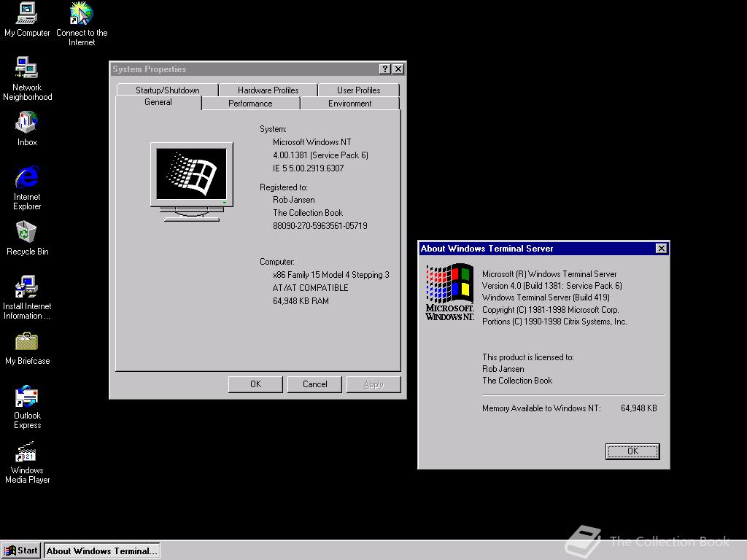The width and height of the screenshot is (747, 560).
Task: Select the Network Neighborhood icon
Action: click(27, 79)
